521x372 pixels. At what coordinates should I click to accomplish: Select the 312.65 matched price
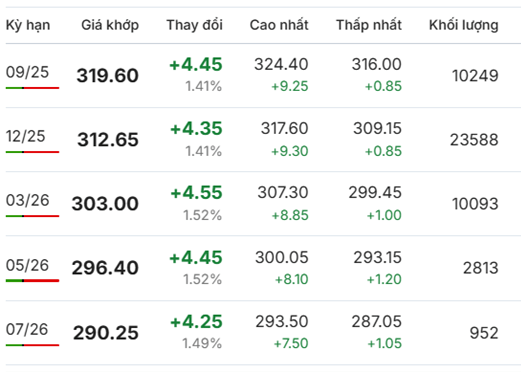click(x=108, y=140)
